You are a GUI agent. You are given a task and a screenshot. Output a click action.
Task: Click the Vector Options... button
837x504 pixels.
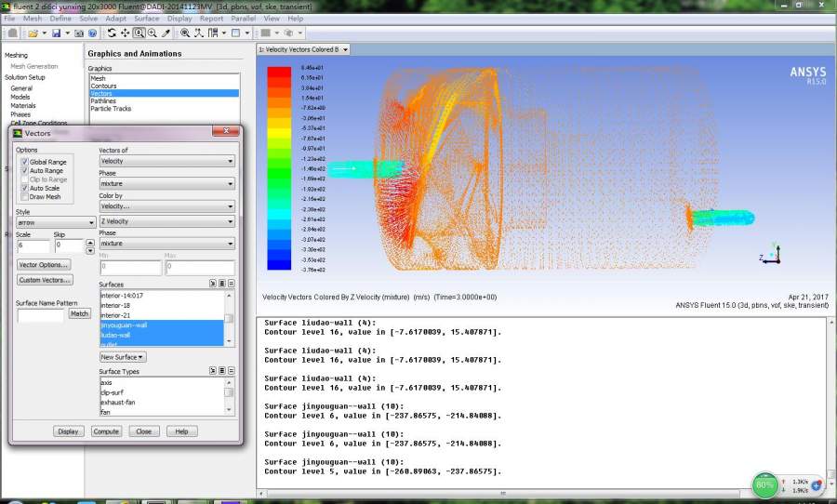pyautogui.click(x=43, y=265)
